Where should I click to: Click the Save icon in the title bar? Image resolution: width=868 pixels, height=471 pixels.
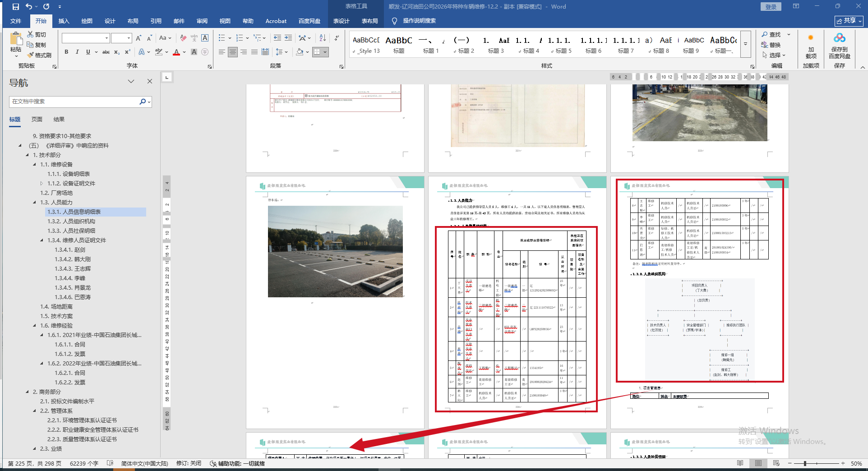point(16,7)
